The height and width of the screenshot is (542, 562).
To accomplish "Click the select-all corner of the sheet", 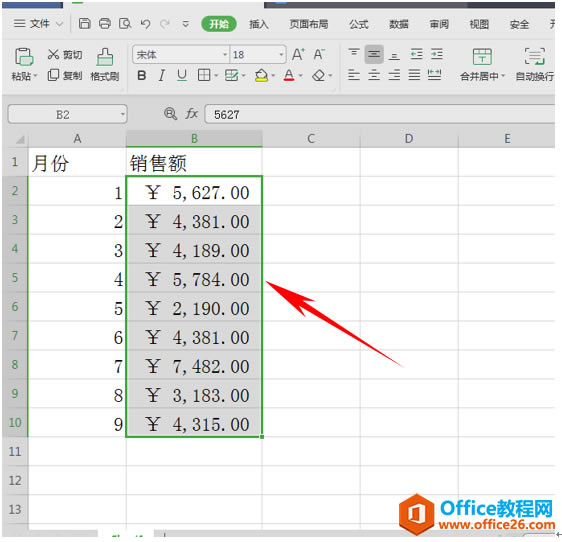I will [20, 139].
